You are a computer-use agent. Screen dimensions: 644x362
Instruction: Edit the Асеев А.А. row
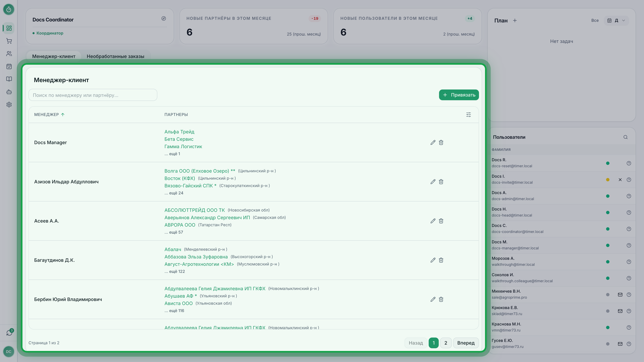point(433,221)
